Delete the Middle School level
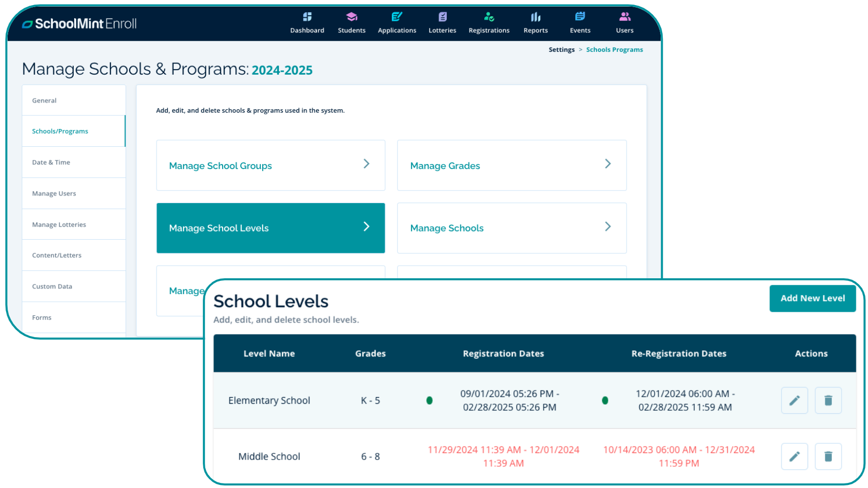Screen dimensions: 868x488 (828, 456)
